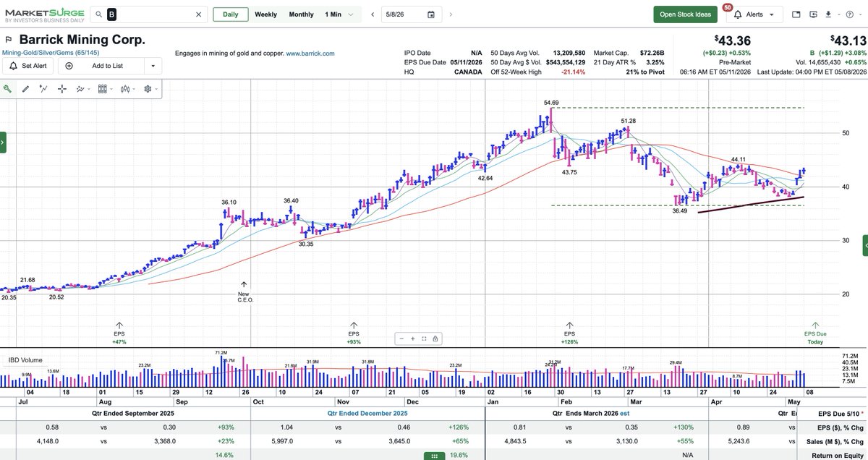Screen dimensions: 868x460
Task: Zoom in chart with plus icon
Action: click(412, 338)
